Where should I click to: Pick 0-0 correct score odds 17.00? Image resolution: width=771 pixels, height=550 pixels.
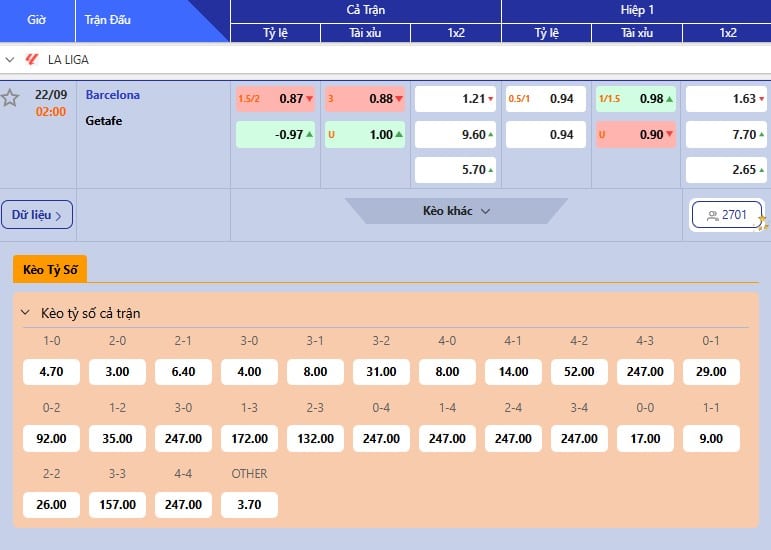645,438
